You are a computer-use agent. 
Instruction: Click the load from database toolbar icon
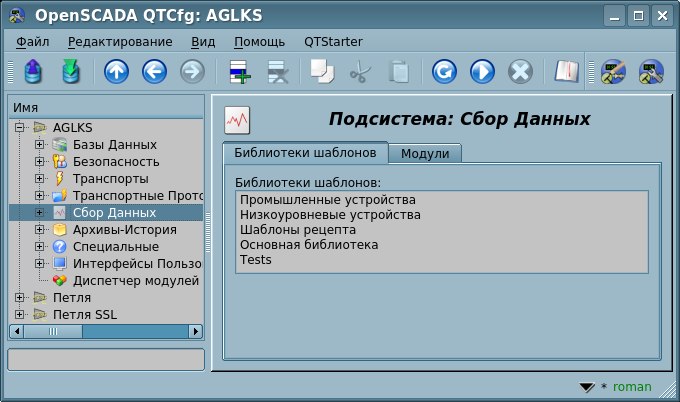32,72
